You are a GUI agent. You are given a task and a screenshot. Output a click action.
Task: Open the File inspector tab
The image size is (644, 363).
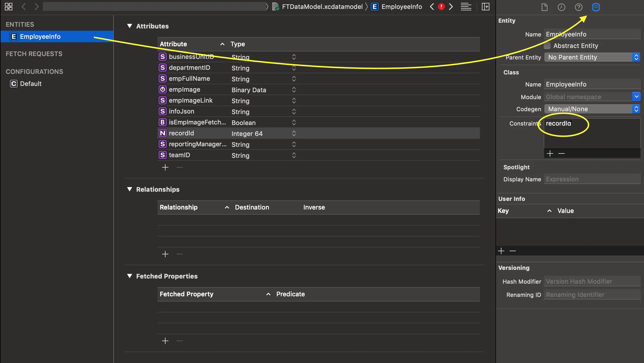pos(544,7)
